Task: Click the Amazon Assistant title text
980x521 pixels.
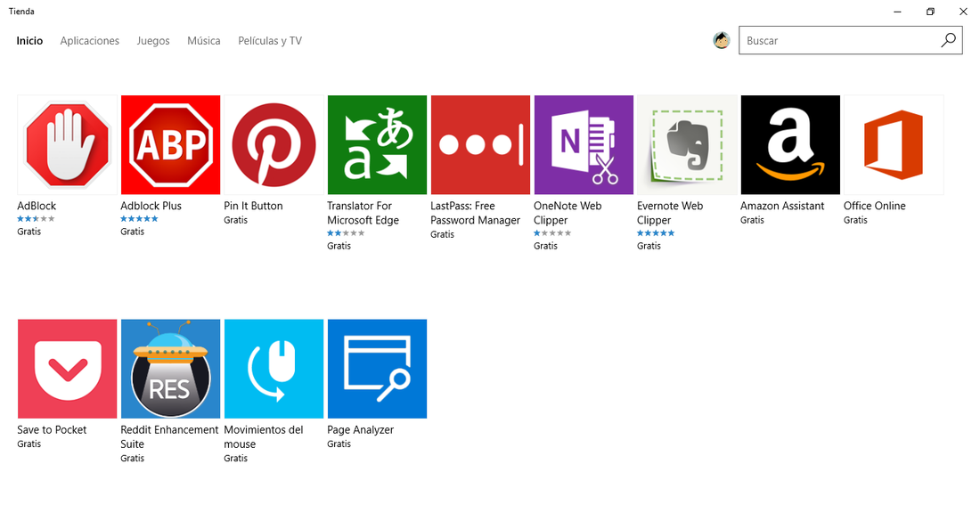Action: point(782,206)
